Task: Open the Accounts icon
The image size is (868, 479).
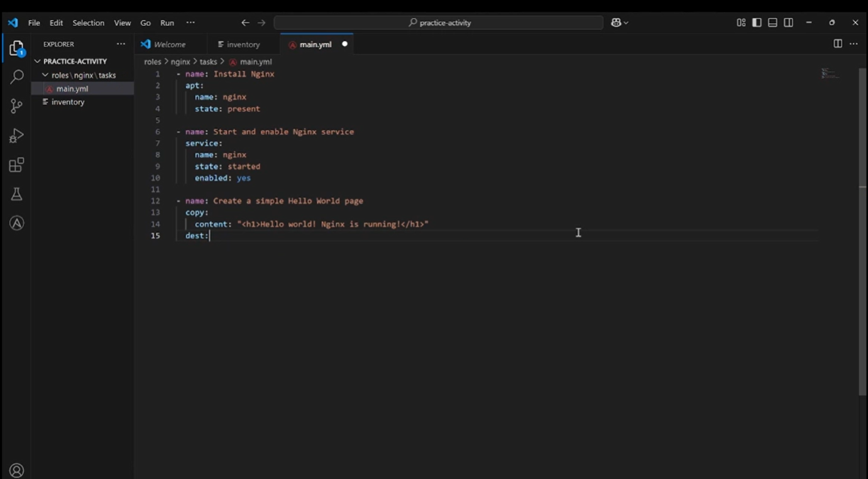Action: [x=16, y=470]
